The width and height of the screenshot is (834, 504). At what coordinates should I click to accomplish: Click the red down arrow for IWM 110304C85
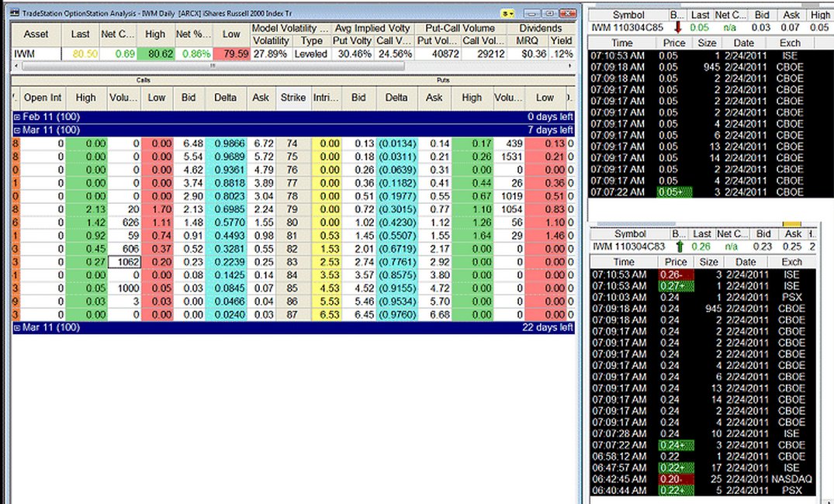point(677,28)
